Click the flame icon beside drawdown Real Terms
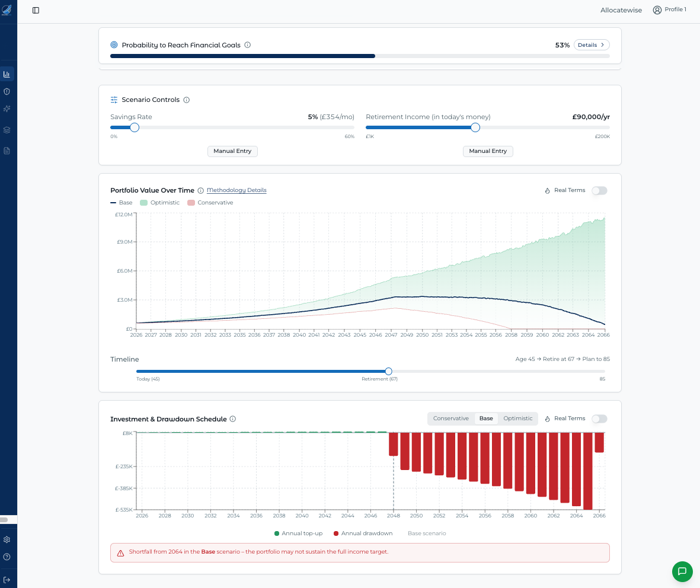This screenshot has width=700, height=588. pos(547,419)
